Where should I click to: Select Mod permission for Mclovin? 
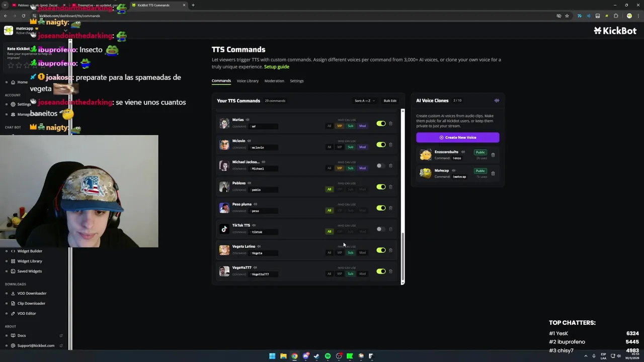(362, 147)
